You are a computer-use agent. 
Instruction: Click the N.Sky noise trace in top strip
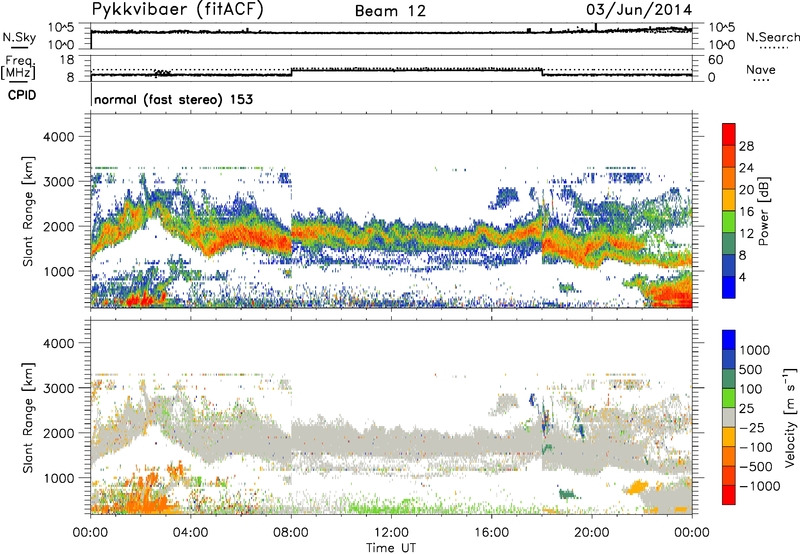coord(391,32)
